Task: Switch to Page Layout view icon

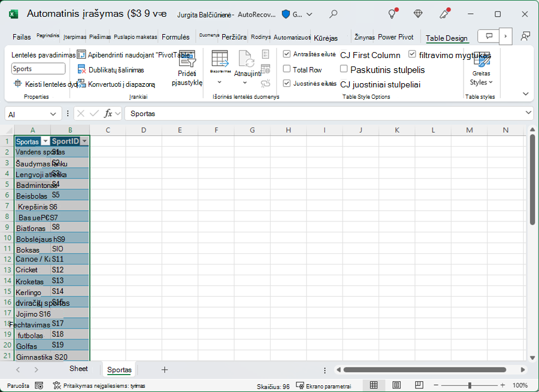Action: tap(396, 385)
